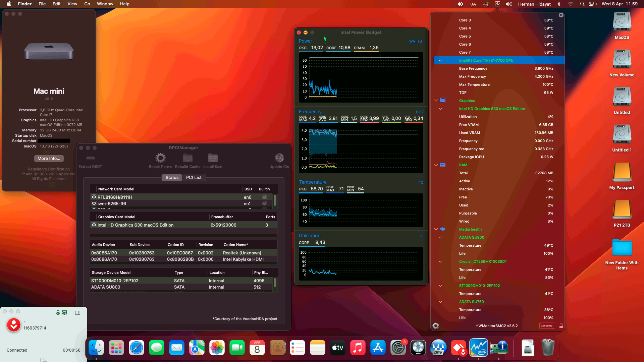Collapse the ADATA SU750 node
The height and width of the screenshot is (362, 644).
pyautogui.click(x=440, y=302)
